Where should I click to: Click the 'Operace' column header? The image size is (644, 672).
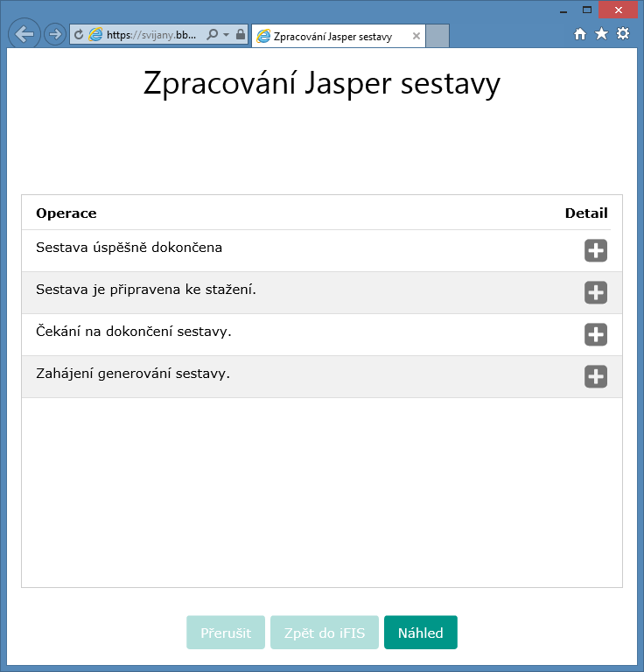tap(66, 213)
